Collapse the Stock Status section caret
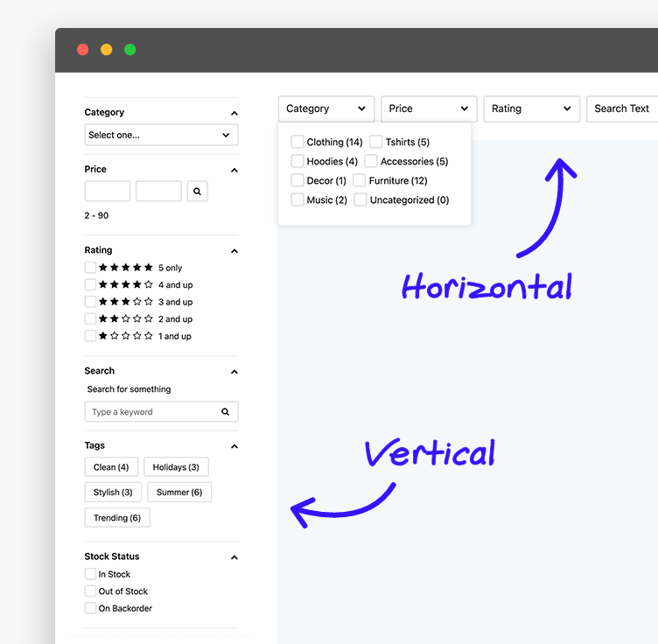658x644 pixels. (x=234, y=557)
